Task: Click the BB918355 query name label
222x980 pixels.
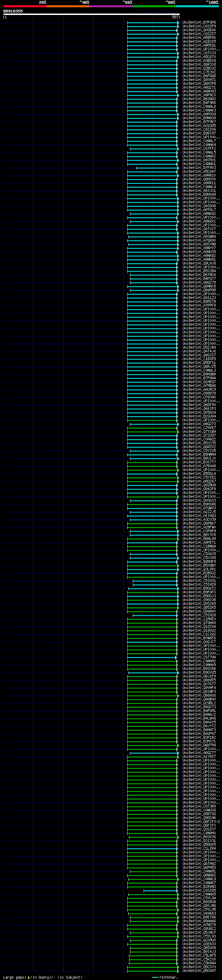Action: [13, 11]
